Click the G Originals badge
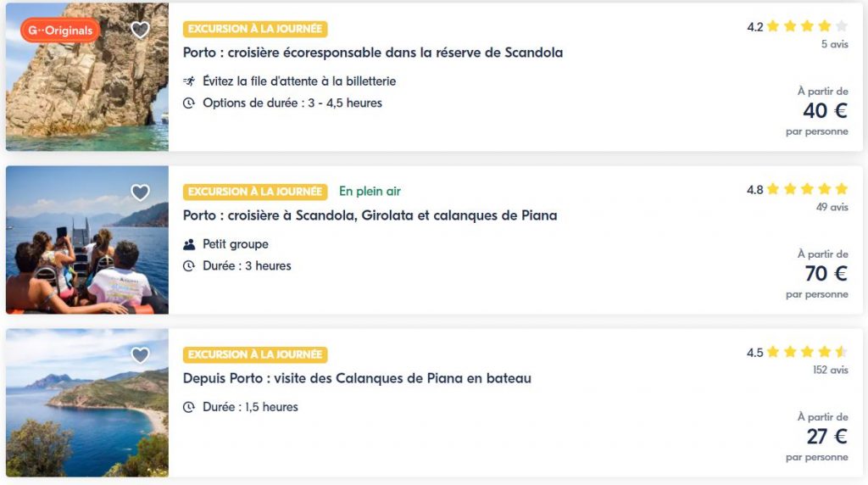 pos(60,31)
